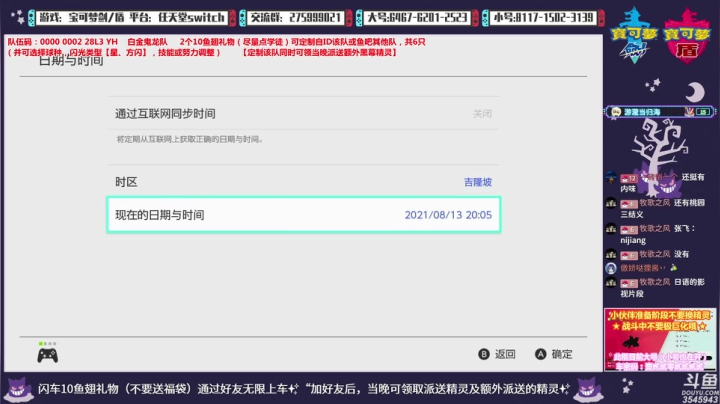Open the time zone setting 吉隆坡
Screen dimensions: 720x404
(x=304, y=182)
